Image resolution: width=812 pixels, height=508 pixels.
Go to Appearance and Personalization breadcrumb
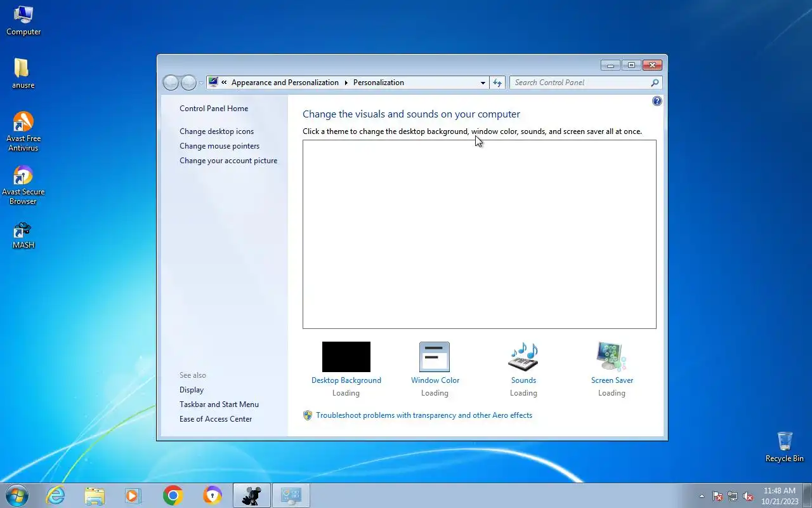(285, 83)
